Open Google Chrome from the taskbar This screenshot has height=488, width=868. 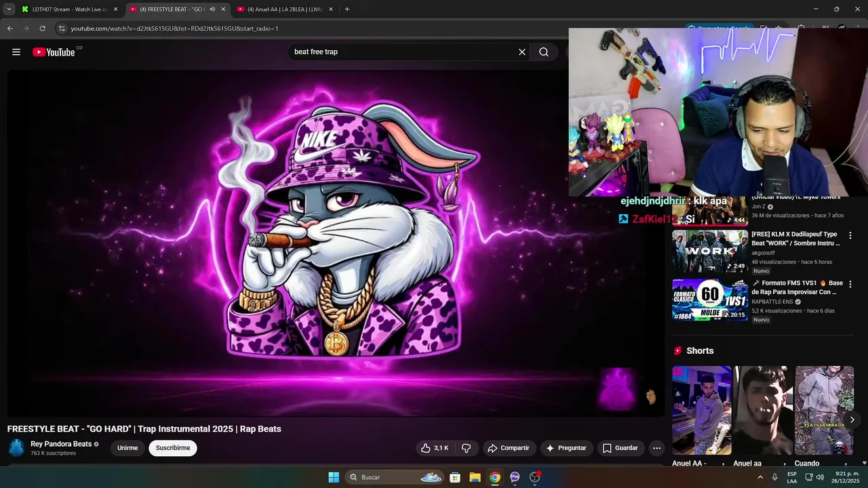tap(495, 477)
